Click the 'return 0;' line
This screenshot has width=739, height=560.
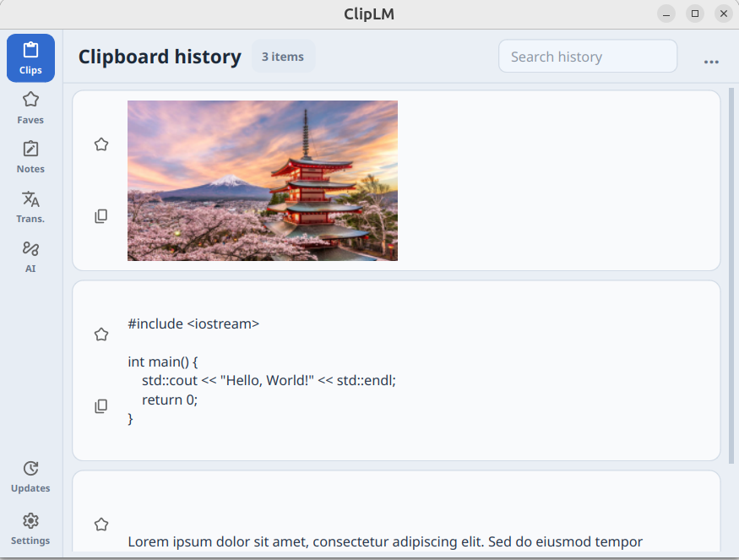[x=170, y=400]
